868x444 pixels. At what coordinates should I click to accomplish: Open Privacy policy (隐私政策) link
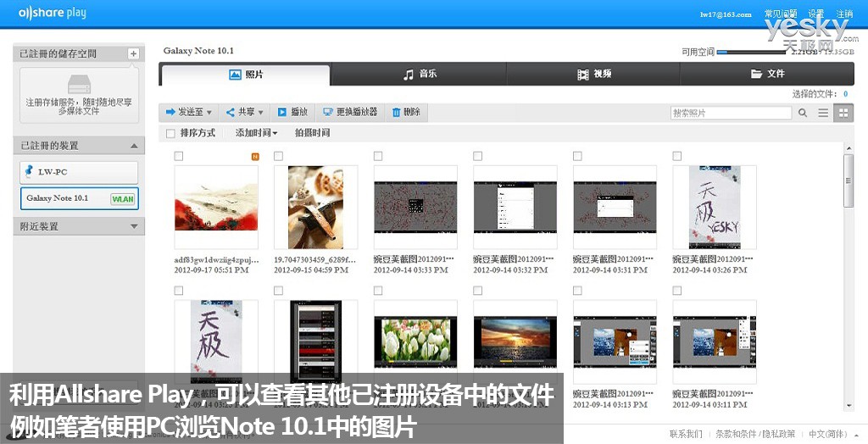778,434
